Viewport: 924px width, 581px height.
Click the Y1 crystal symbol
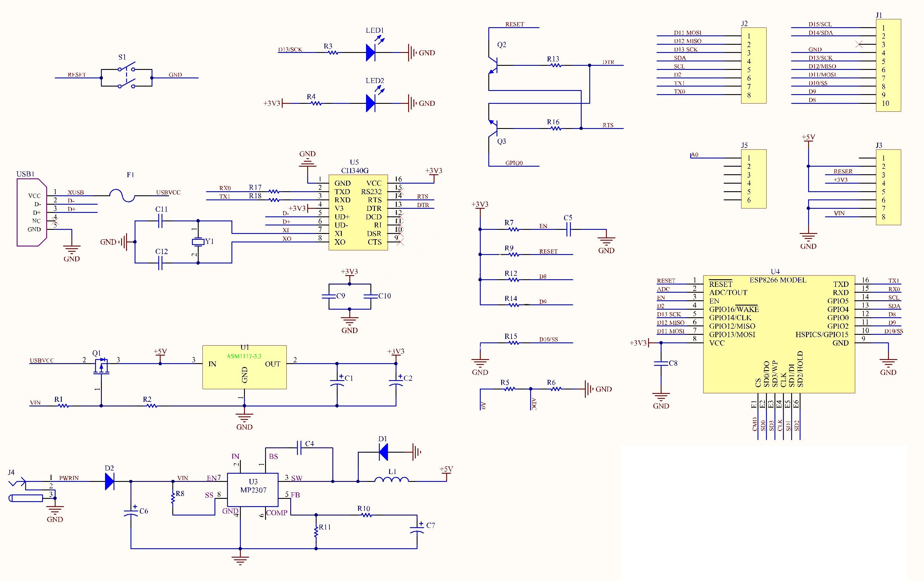point(198,242)
